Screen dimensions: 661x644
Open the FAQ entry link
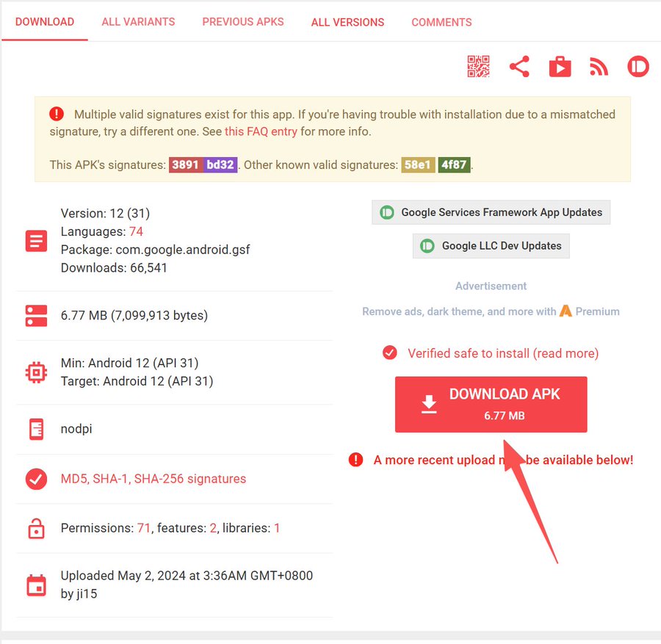click(261, 132)
